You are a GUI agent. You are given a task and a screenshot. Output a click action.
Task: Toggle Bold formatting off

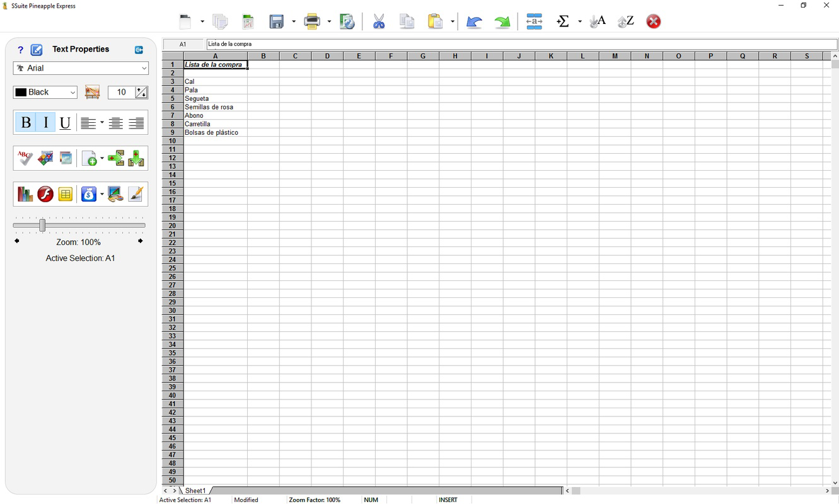point(26,123)
